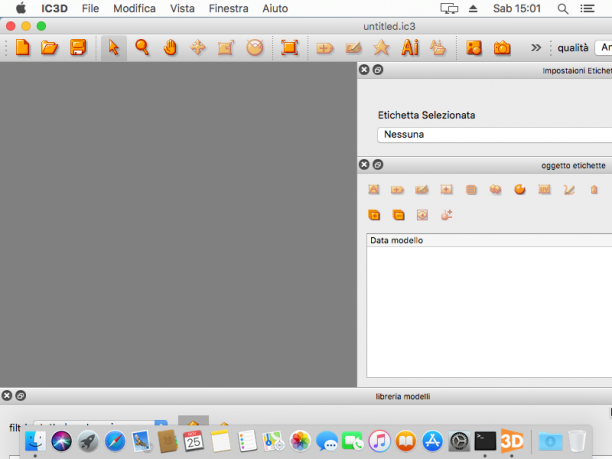The image size is (612, 459).
Task: Open Notification Center list icon
Action: (587, 8)
